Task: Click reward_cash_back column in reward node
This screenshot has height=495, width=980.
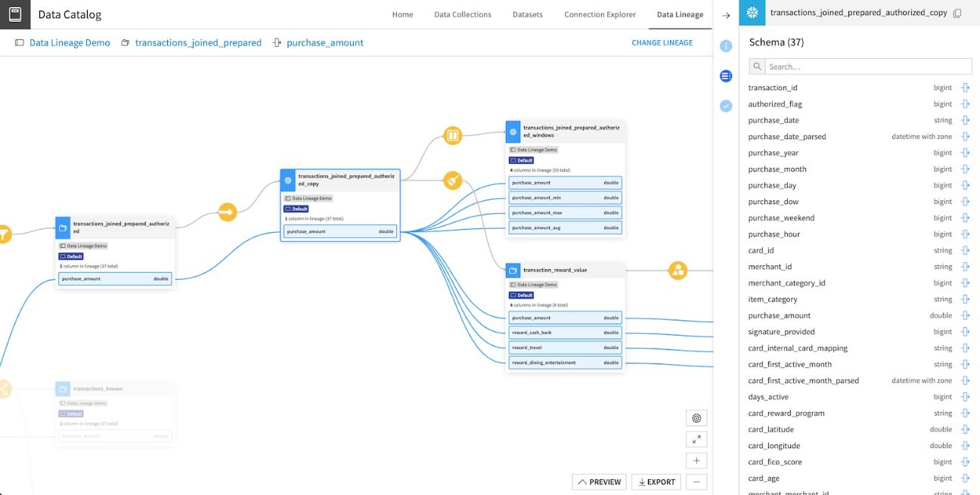Action: click(566, 333)
